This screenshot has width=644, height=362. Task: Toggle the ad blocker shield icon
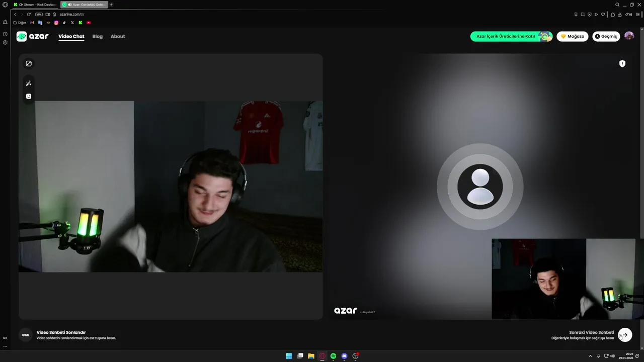(x=590, y=15)
